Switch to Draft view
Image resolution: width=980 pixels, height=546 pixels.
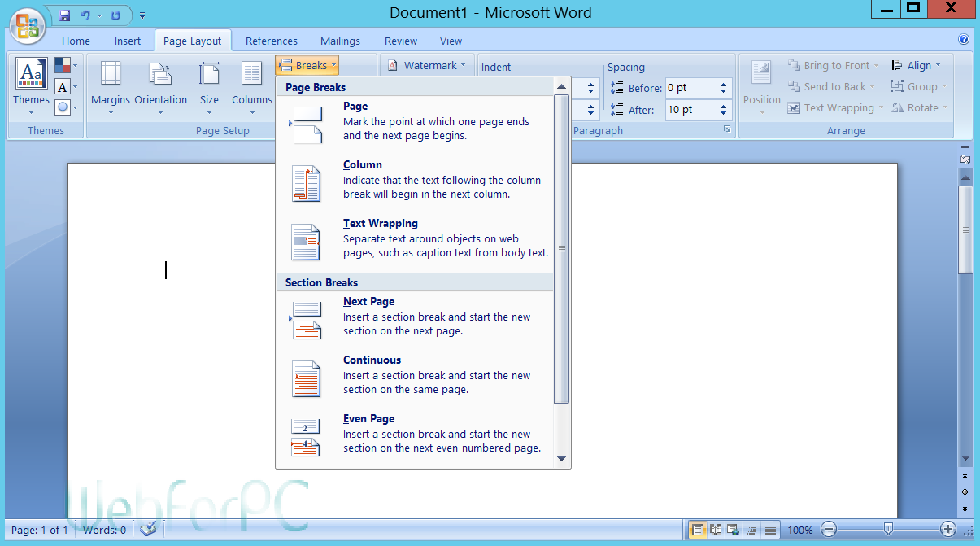(x=770, y=530)
